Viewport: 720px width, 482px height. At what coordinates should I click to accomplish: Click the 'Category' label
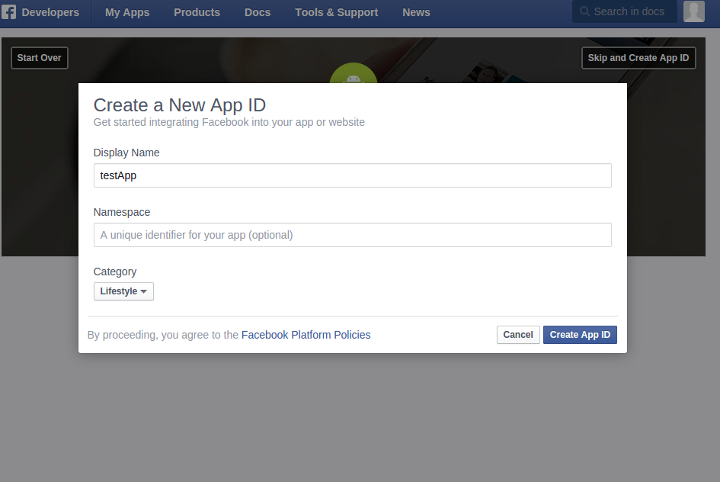[115, 272]
